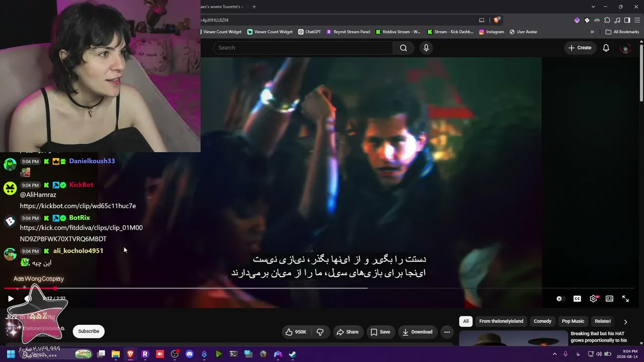Show more bookmarks with the double chevron
Viewport: 644px width, 362px height.
pyautogui.click(x=592, y=32)
